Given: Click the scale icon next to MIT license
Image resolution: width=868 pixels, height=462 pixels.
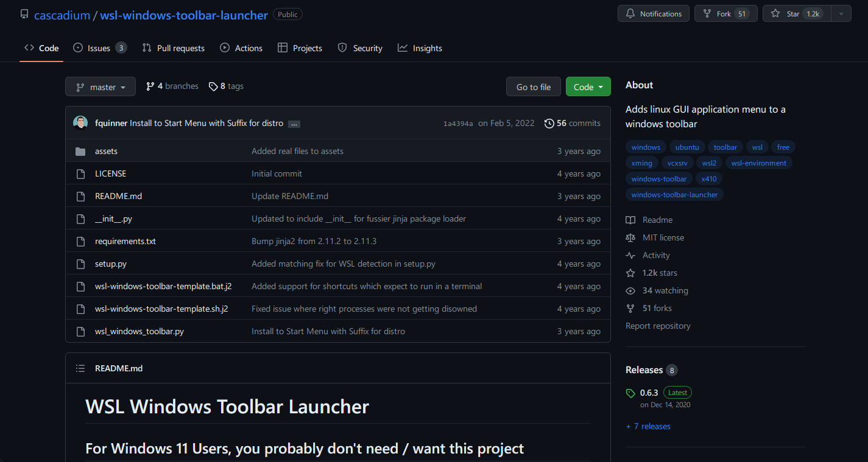Looking at the screenshot, I should [630, 237].
